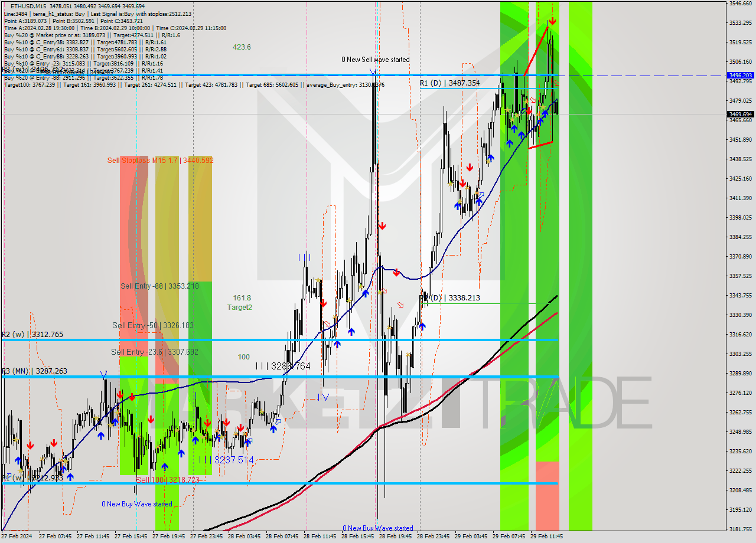Click the 'Sell 100 | 3218.723' label
The image size is (756, 543).
pyautogui.click(x=168, y=480)
